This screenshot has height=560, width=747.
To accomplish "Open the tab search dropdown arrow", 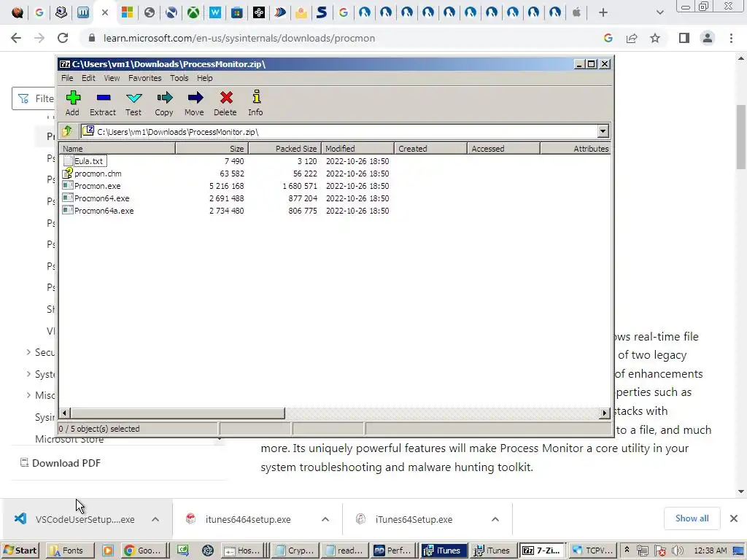I will tap(659, 13).
